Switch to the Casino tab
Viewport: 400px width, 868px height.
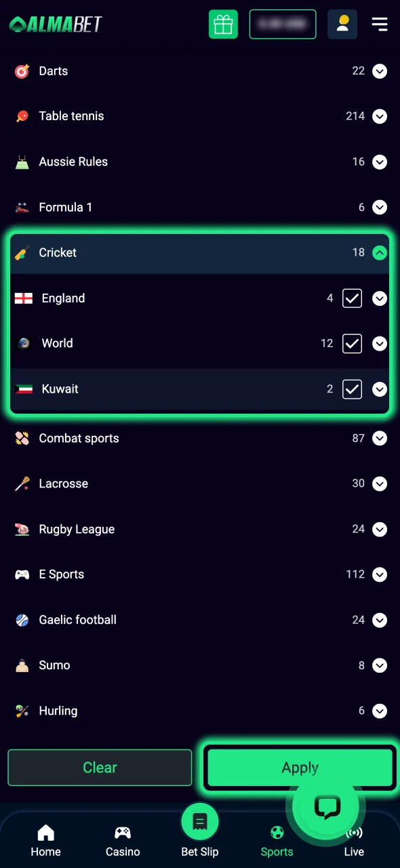click(123, 837)
